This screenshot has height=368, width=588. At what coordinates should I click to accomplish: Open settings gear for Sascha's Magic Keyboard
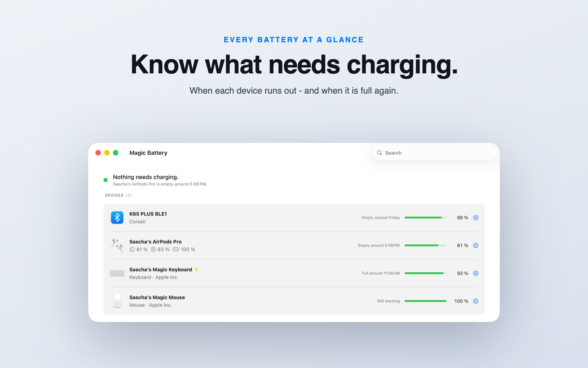475,273
